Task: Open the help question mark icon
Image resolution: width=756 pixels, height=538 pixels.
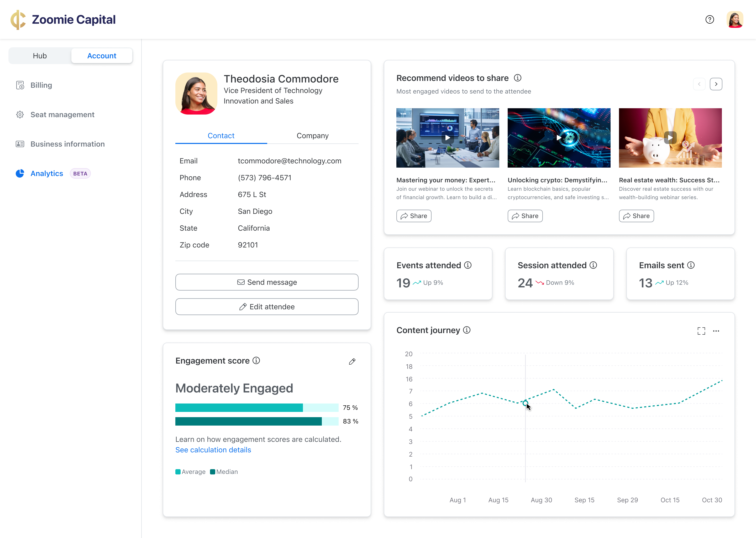Action: click(710, 19)
